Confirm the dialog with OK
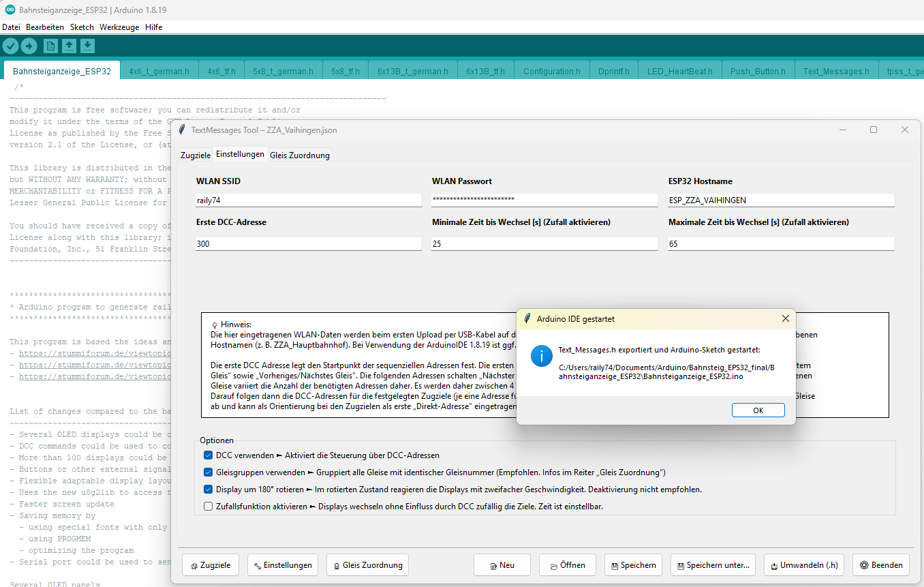This screenshot has height=587, width=924. coord(758,410)
